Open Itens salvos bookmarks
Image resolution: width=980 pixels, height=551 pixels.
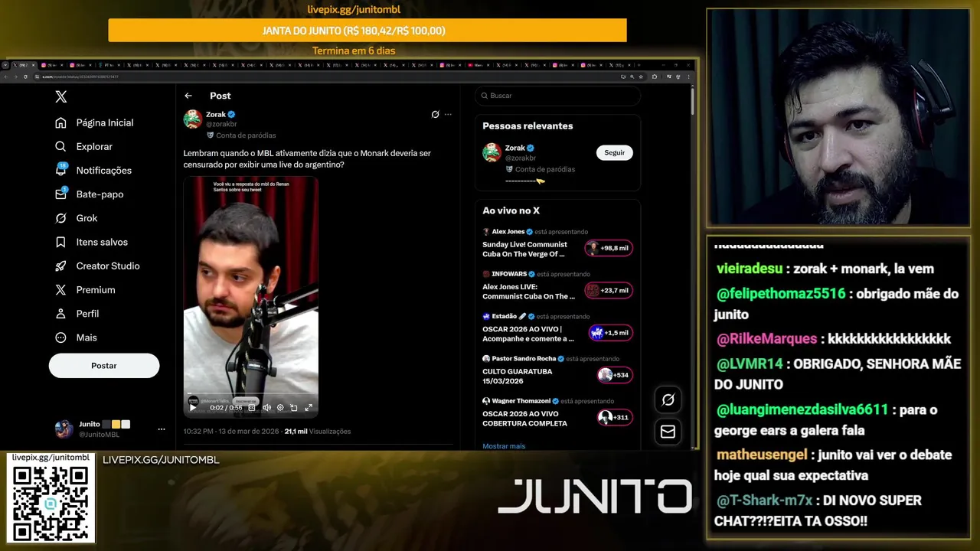[x=91, y=242]
